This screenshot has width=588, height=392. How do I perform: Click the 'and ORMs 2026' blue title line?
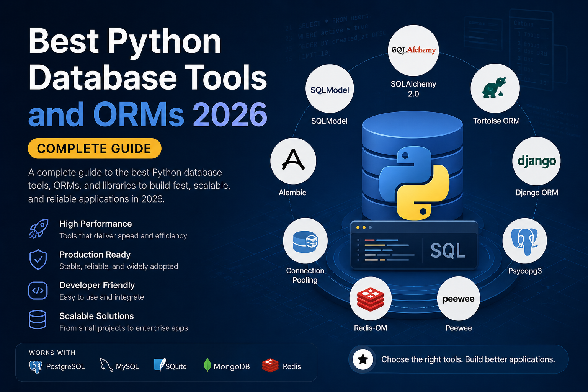click(x=148, y=114)
